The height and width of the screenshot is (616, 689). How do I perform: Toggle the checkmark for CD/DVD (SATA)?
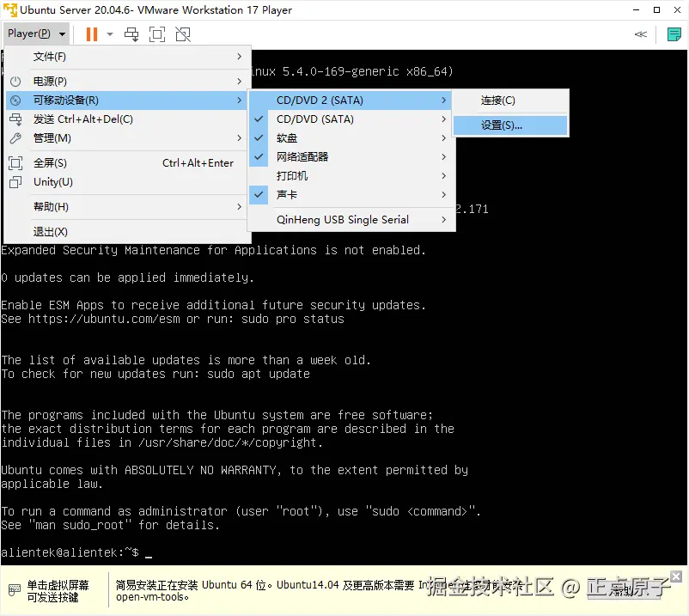click(x=259, y=119)
